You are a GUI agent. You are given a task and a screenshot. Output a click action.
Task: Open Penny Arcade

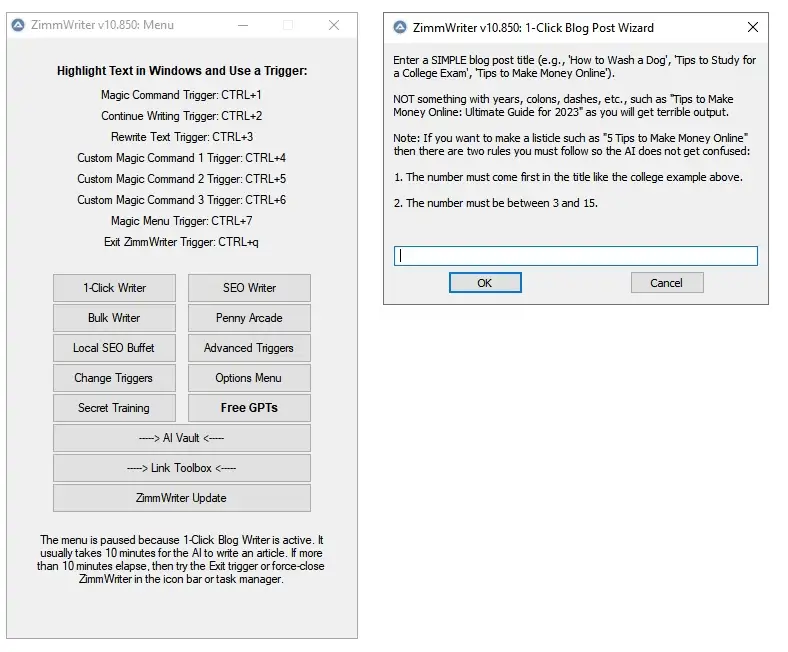249,318
